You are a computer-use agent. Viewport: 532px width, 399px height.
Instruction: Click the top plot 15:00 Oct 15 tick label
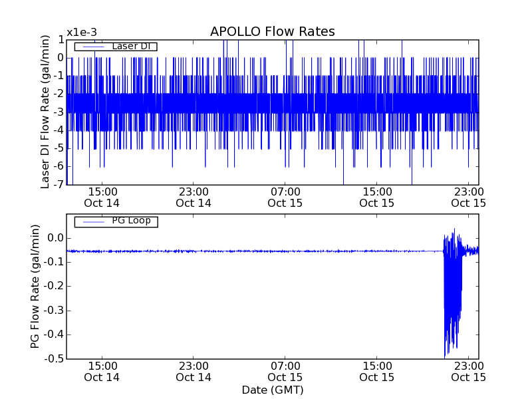[377, 198]
